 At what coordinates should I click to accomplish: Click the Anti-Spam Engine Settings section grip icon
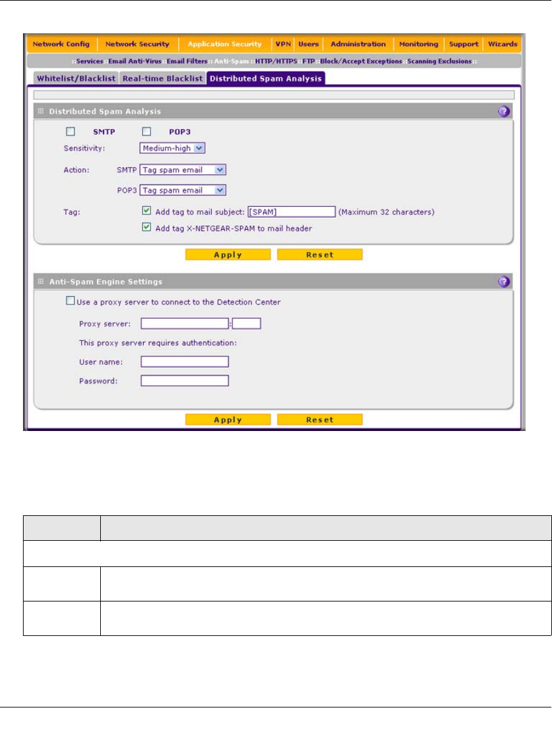point(40,281)
